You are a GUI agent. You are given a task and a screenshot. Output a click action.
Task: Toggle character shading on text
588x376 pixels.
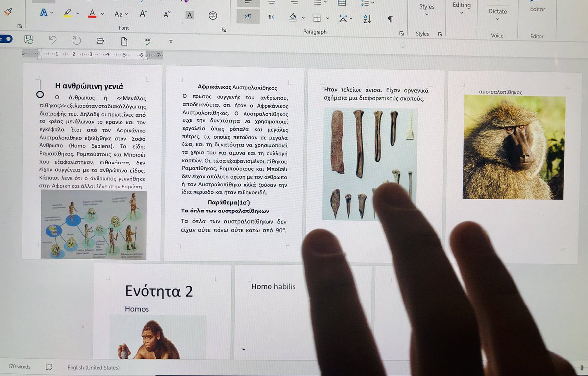(190, 15)
